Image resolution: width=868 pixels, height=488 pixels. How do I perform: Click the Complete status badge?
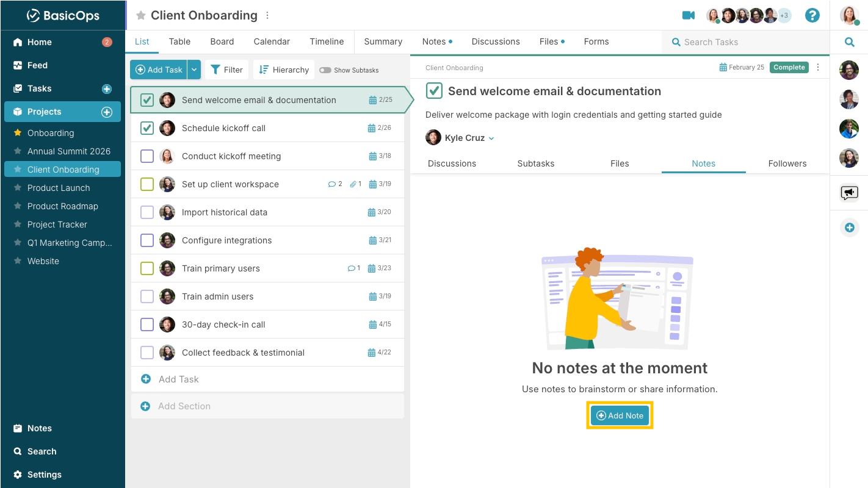coord(789,68)
